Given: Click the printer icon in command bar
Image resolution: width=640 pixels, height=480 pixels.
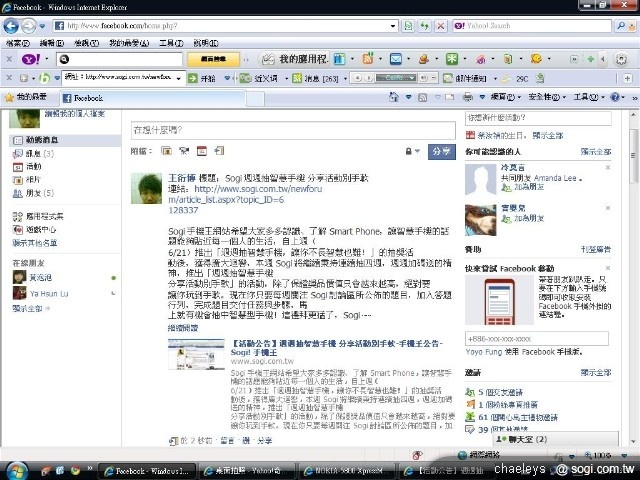Looking at the screenshot, I should (x=468, y=97).
